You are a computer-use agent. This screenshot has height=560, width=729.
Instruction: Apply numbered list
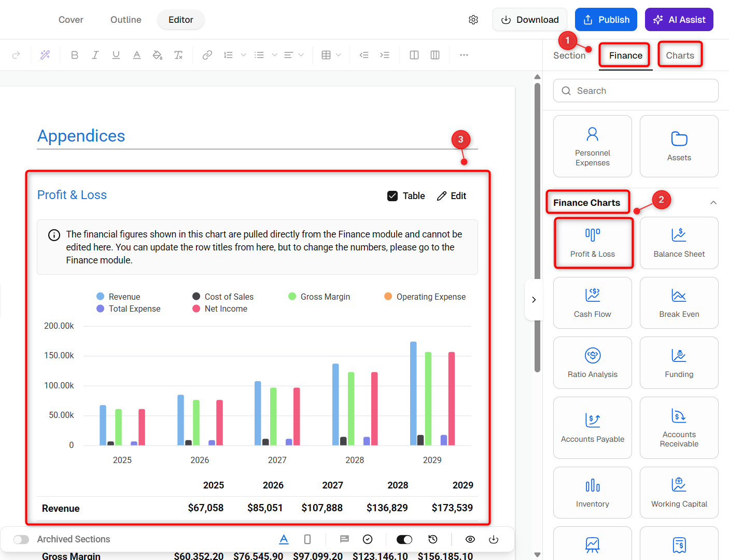pos(228,55)
